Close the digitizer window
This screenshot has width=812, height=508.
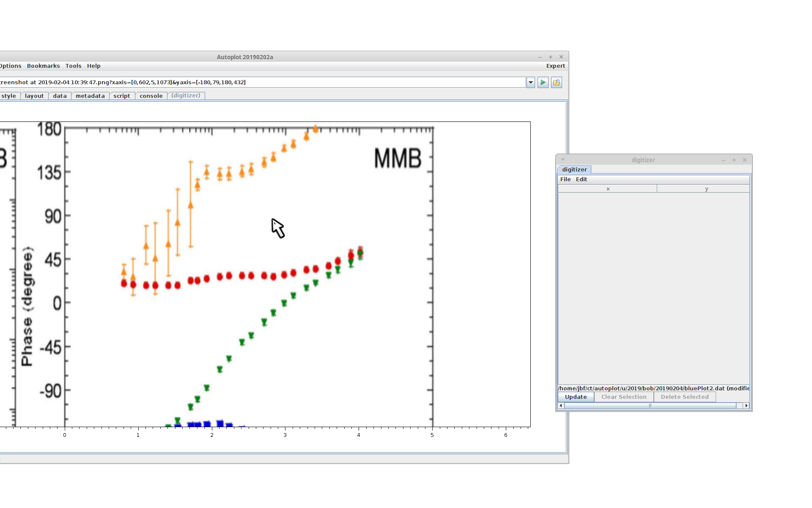pos(745,160)
